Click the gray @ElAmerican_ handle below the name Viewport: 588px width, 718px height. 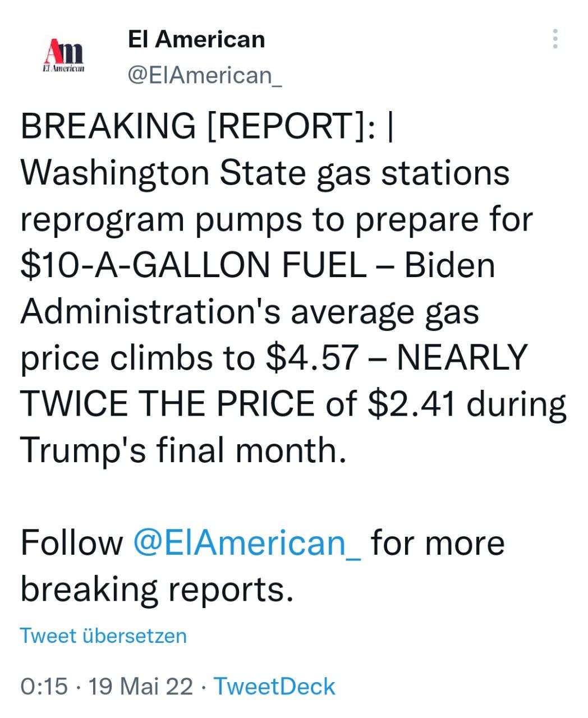click(x=205, y=75)
